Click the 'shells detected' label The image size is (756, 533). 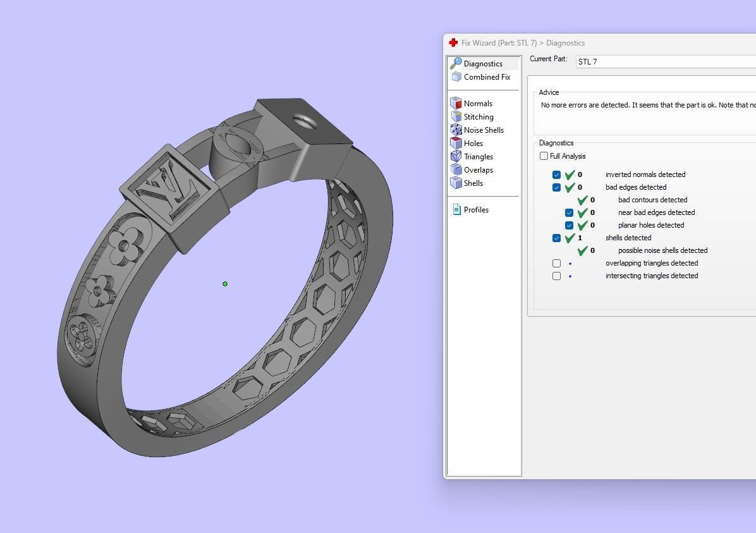[x=628, y=238]
